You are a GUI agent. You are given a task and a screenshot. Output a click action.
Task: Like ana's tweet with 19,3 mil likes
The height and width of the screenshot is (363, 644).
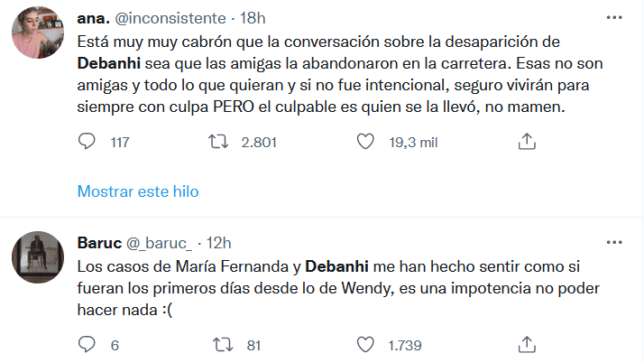(x=365, y=142)
